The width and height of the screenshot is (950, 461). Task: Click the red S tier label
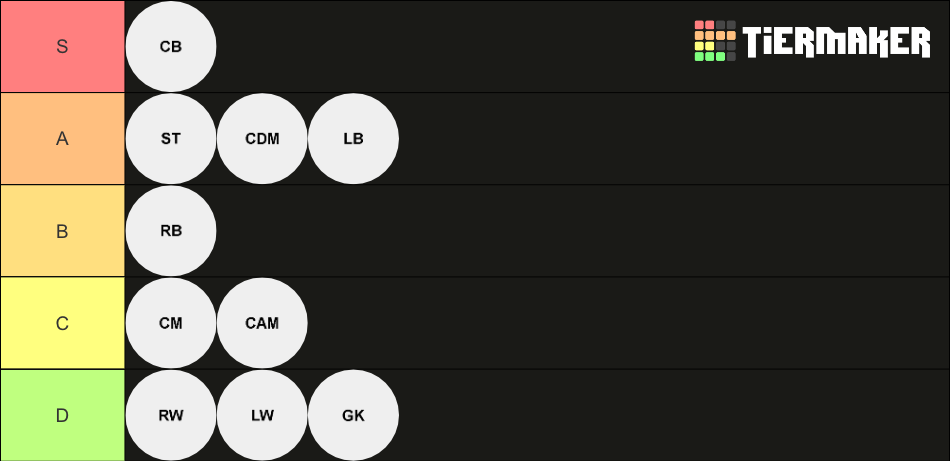click(x=62, y=47)
